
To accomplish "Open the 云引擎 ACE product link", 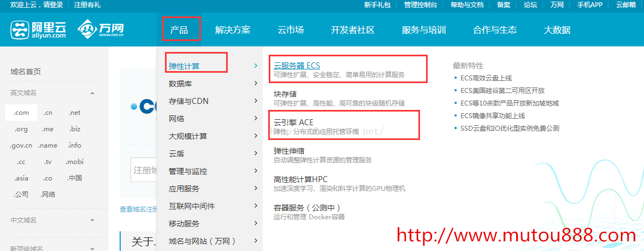I will tap(293, 122).
